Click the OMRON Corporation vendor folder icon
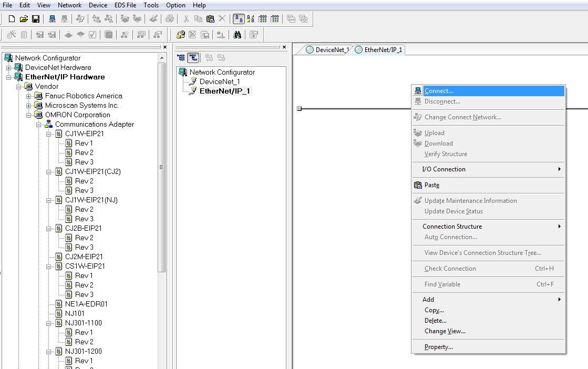 coord(38,115)
